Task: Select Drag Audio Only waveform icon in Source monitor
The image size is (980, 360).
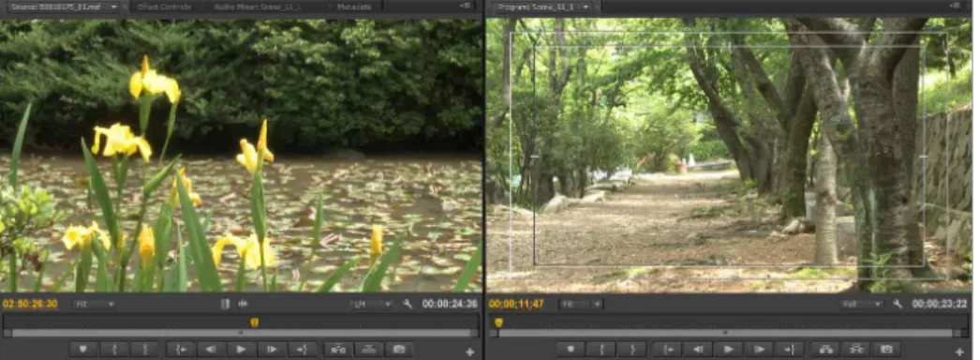Action: 243,305
